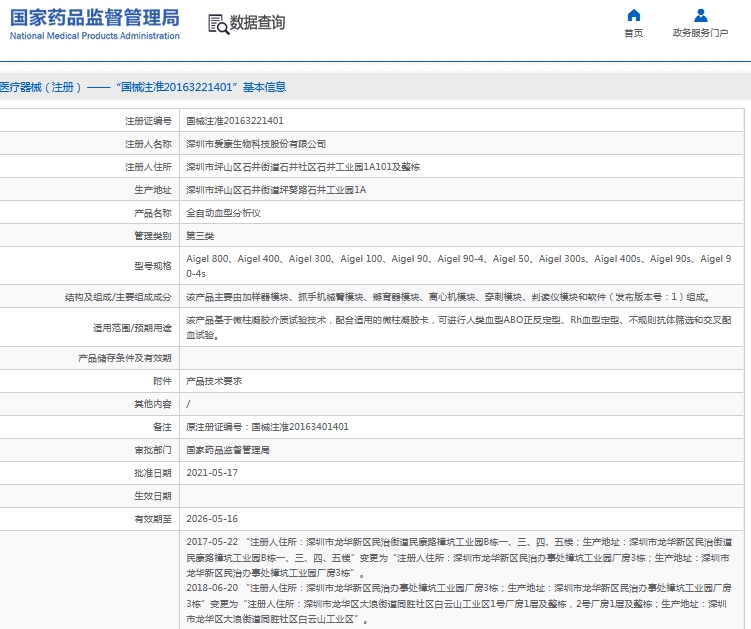Click the 产品储存条件及有效期 row label

[x=125, y=358]
